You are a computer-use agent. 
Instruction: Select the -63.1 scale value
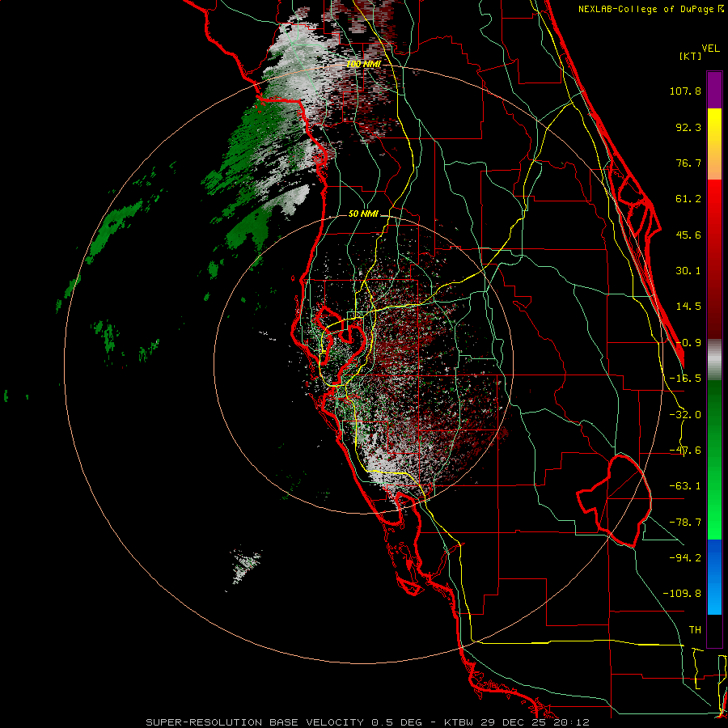click(x=685, y=486)
